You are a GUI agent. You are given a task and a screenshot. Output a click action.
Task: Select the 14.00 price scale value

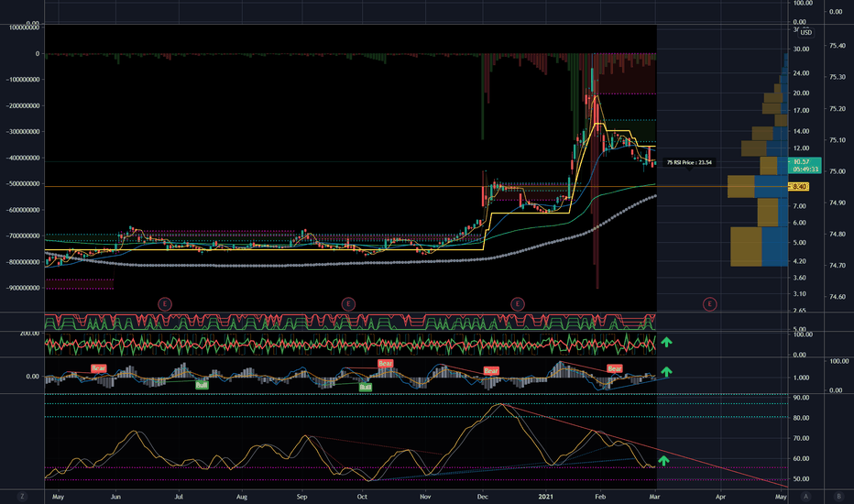pyautogui.click(x=801, y=131)
